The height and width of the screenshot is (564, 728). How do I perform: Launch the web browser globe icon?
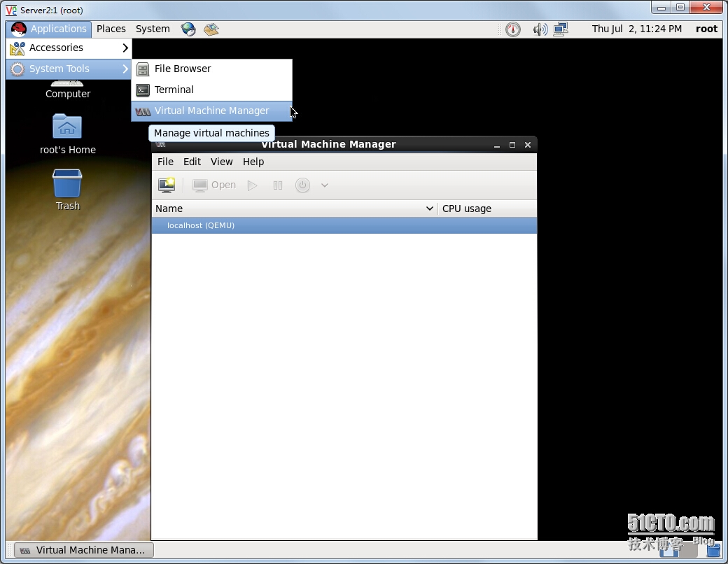(188, 29)
